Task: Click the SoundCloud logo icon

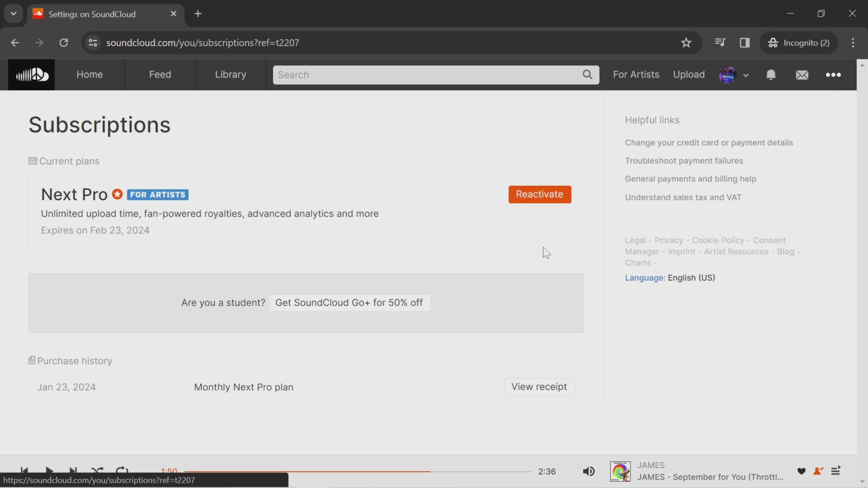Action: click(31, 74)
